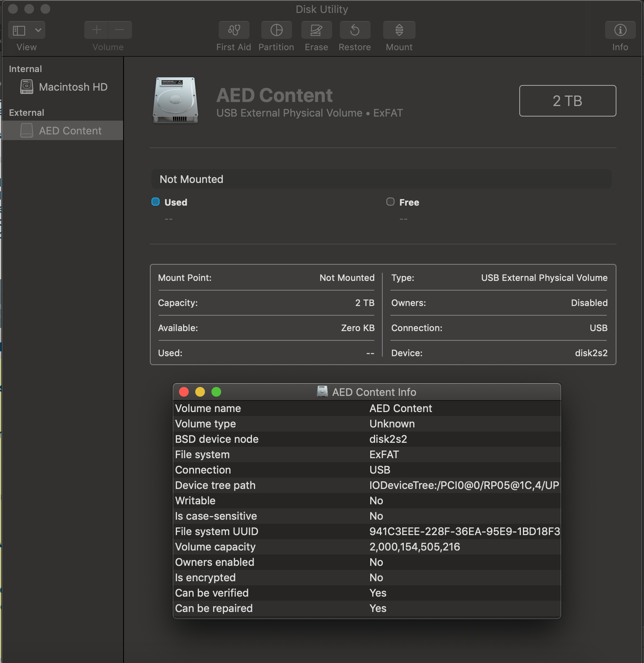Viewport: 644px width, 663px height.
Task: Click the 2 TB capacity box
Action: (567, 101)
